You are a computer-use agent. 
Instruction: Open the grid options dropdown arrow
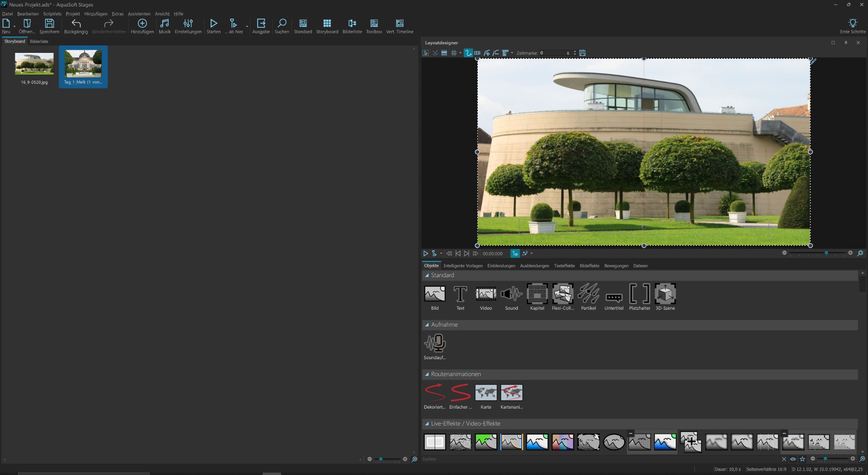click(x=460, y=53)
